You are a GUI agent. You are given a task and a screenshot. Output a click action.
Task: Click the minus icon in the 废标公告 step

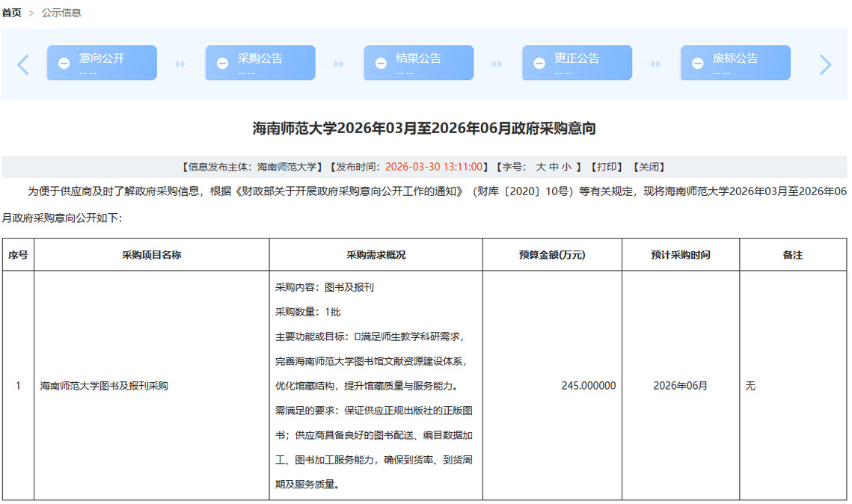click(698, 64)
